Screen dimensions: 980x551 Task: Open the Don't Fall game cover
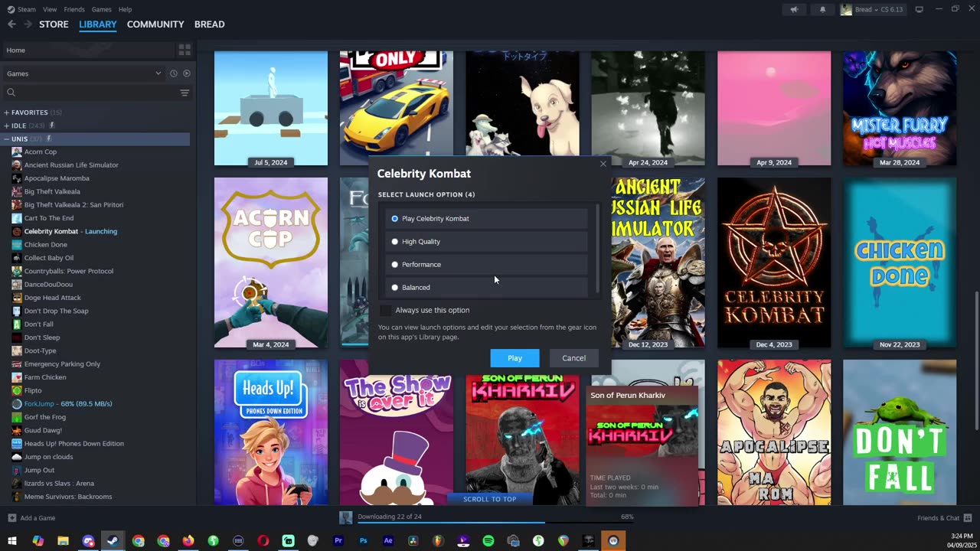coord(900,432)
